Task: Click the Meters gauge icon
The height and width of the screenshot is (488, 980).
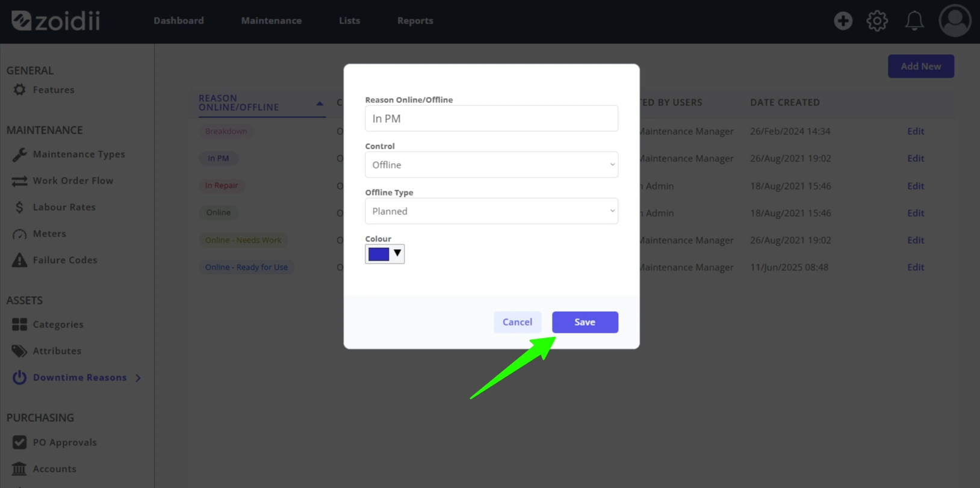Action: pyautogui.click(x=19, y=233)
